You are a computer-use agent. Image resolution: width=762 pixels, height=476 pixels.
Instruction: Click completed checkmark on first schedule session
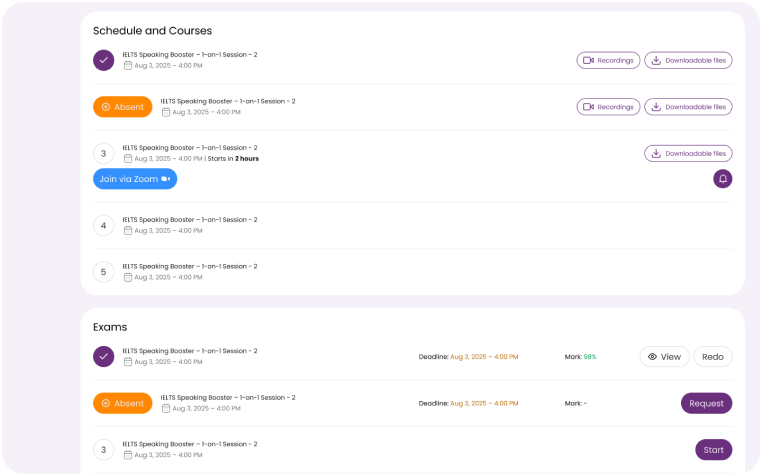point(103,60)
